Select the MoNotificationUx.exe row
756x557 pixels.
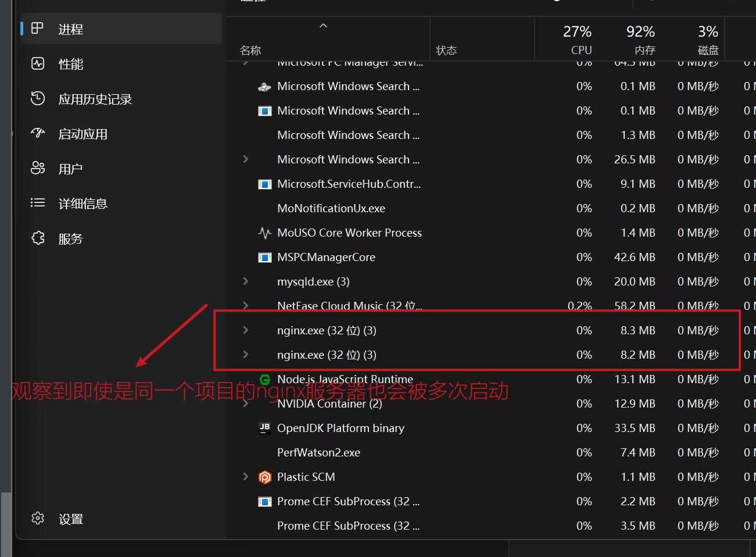(x=491, y=208)
